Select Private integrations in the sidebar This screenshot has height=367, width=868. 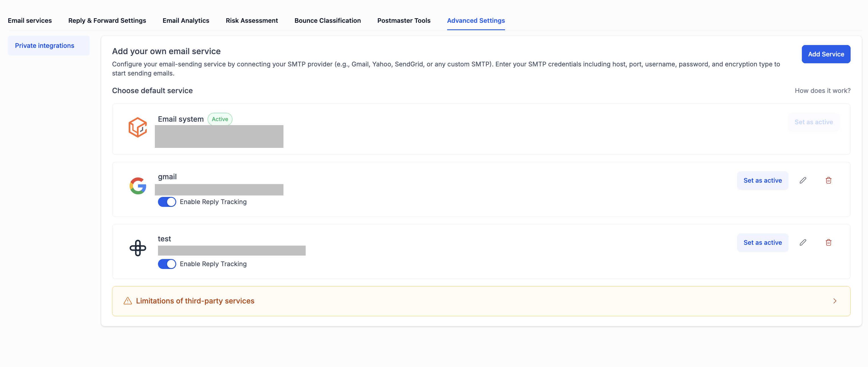click(44, 45)
